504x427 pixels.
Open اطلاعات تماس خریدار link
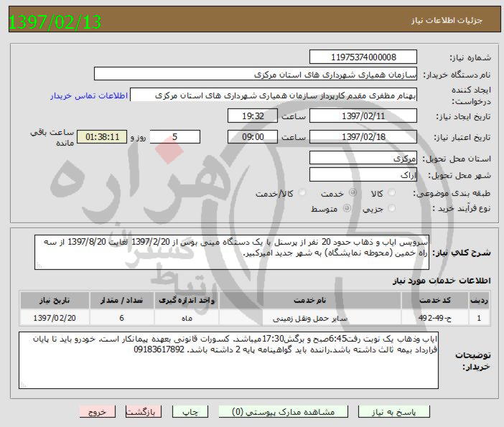(89, 95)
